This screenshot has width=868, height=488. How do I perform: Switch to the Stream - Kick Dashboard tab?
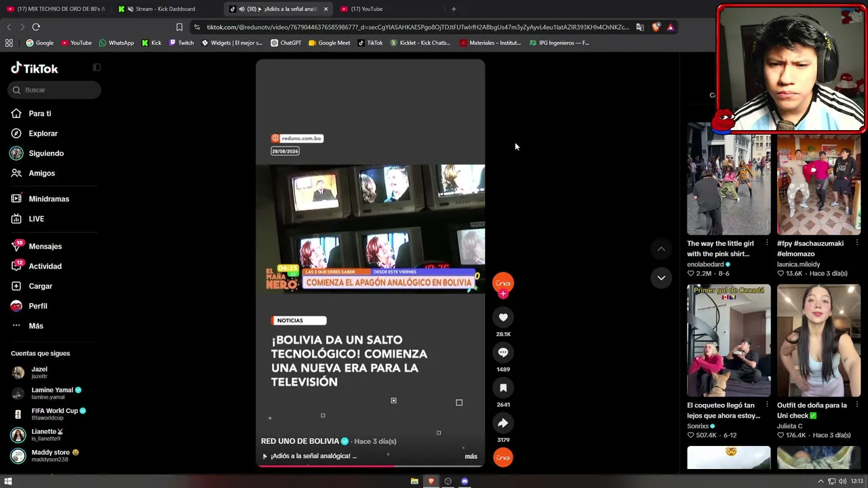click(165, 9)
